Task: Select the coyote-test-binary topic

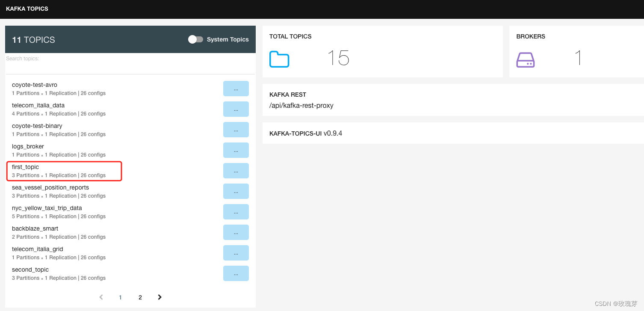Action: click(37, 126)
